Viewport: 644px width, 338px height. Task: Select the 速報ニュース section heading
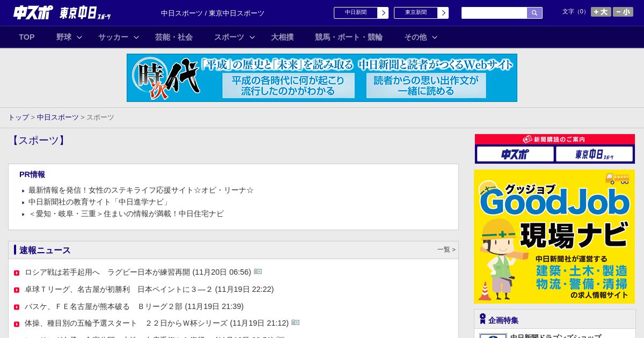pos(45,250)
